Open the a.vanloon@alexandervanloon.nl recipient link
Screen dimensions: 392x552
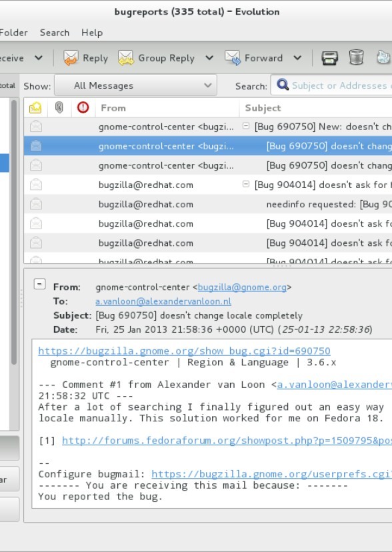point(163,301)
